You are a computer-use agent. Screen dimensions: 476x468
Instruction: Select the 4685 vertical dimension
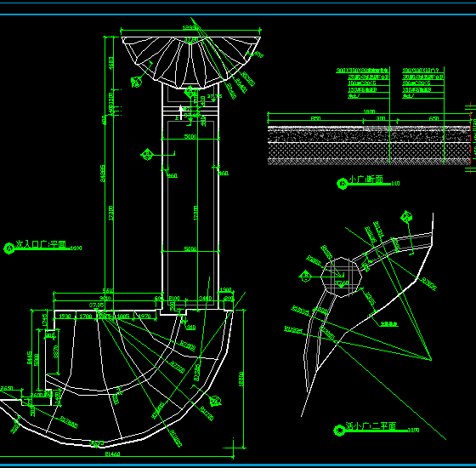coord(111,63)
